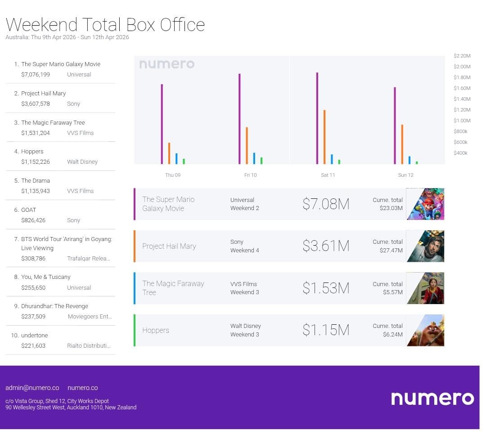Choose You, Me & Tuscany in the list

45,277
